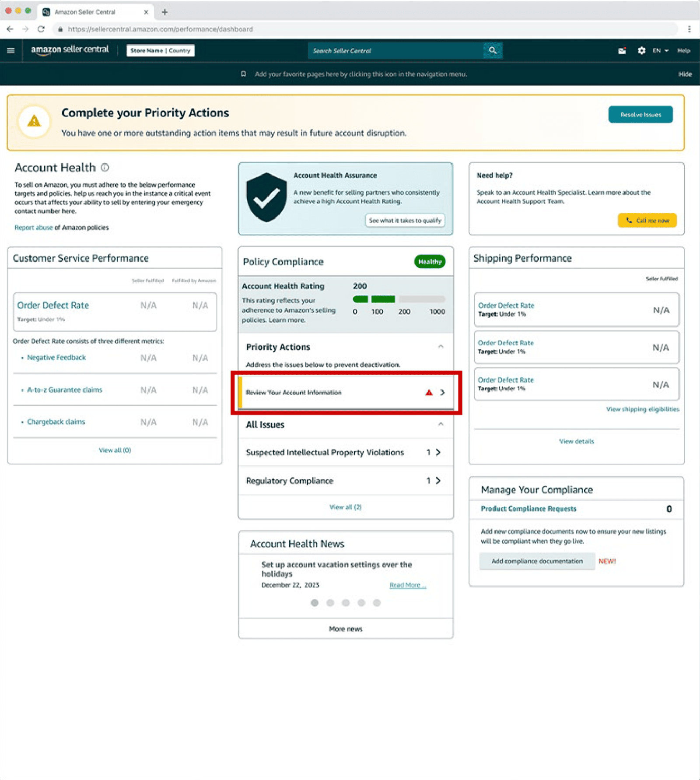This screenshot has width=700, height=780.
Task: Open the settings gear icon
Action: point(641,51)
